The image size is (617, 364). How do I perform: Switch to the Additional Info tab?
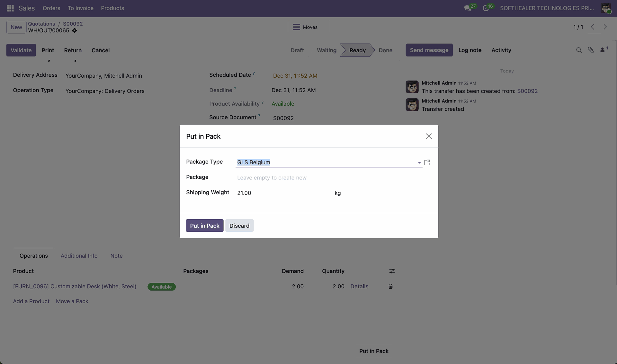pyautogui.click(x=79, y=256)
